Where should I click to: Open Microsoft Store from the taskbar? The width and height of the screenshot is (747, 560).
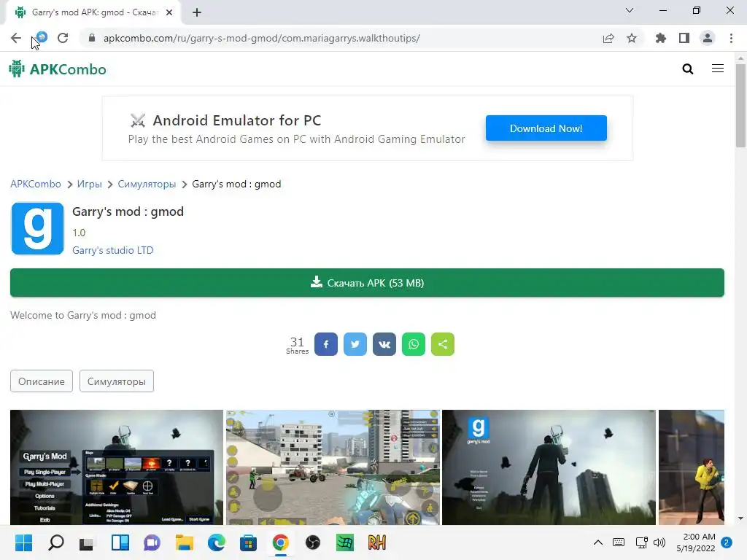248,542
